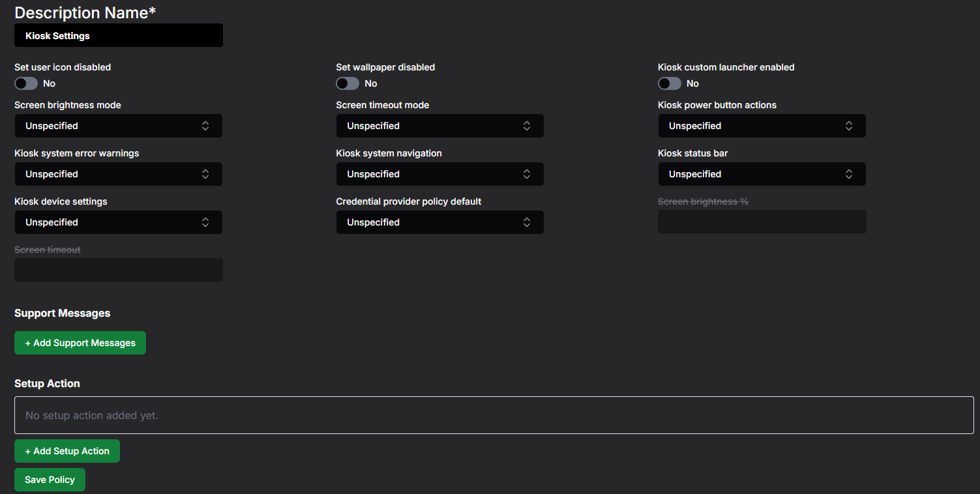Open the Screen timeout mode dropdown
This screenshot has height=494, width=980.
tap(440, 126)
